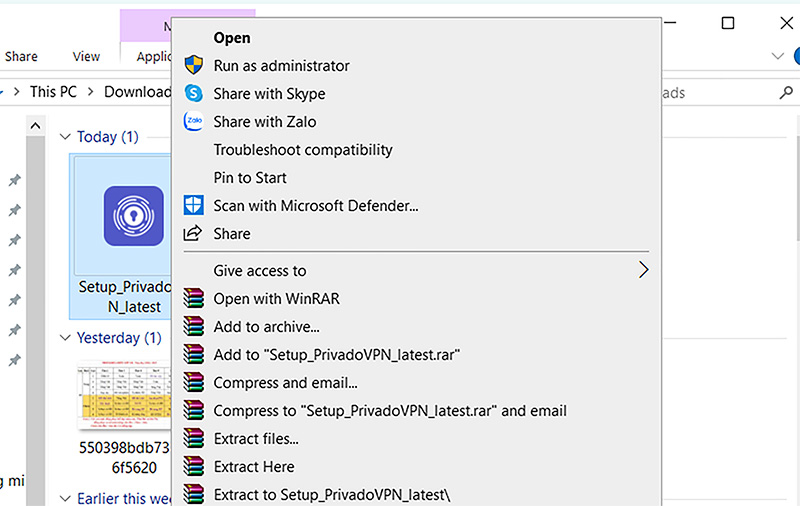Choose Open from the context menu
800x506 pixels.
(x=232, y=38)
